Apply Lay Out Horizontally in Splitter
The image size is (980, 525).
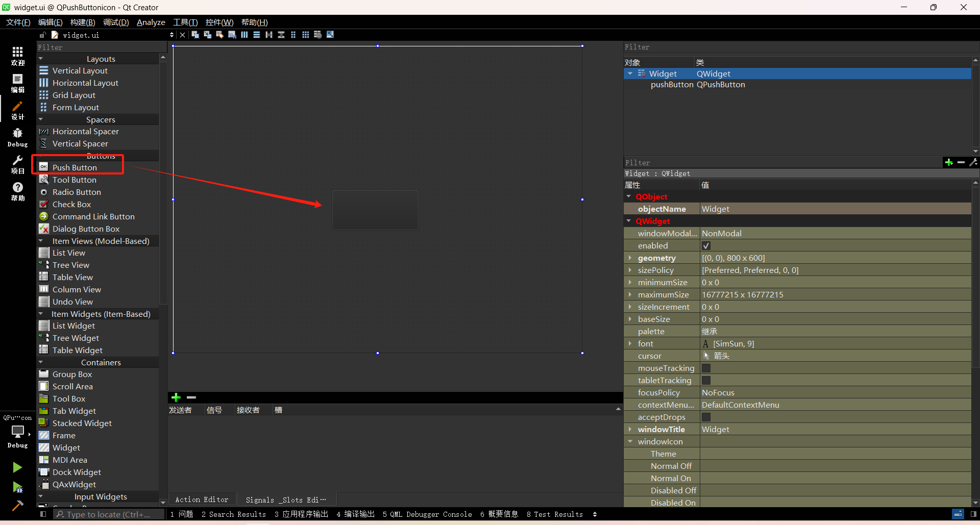(269, 35)
